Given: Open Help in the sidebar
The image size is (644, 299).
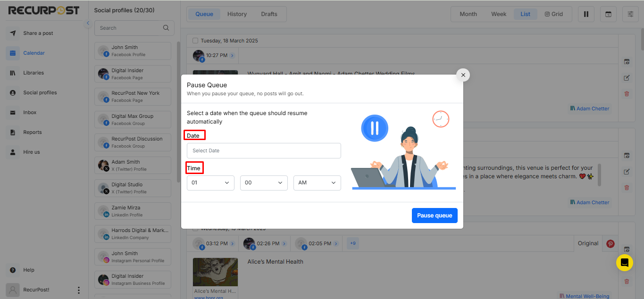Looking at the screenshot, I should (29, 270).
